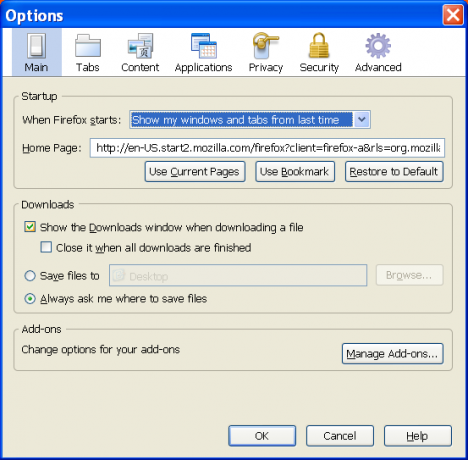
Task: Toggle Show the Downloads window checkbox
Action: pos(30,227)
